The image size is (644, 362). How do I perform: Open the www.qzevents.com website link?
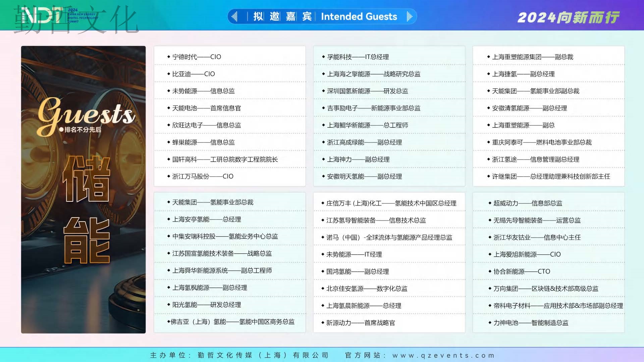pyautogui.click(x=443, y=355)
